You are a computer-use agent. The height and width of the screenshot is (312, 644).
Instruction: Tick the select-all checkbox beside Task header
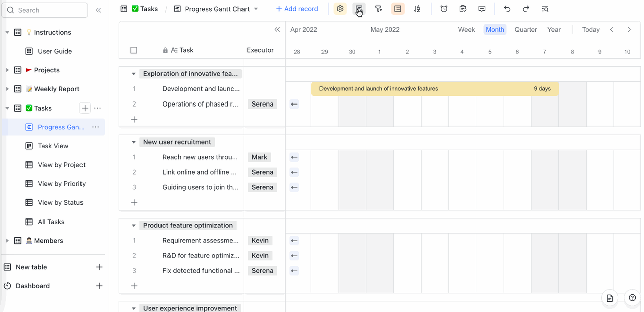[134, 50]
